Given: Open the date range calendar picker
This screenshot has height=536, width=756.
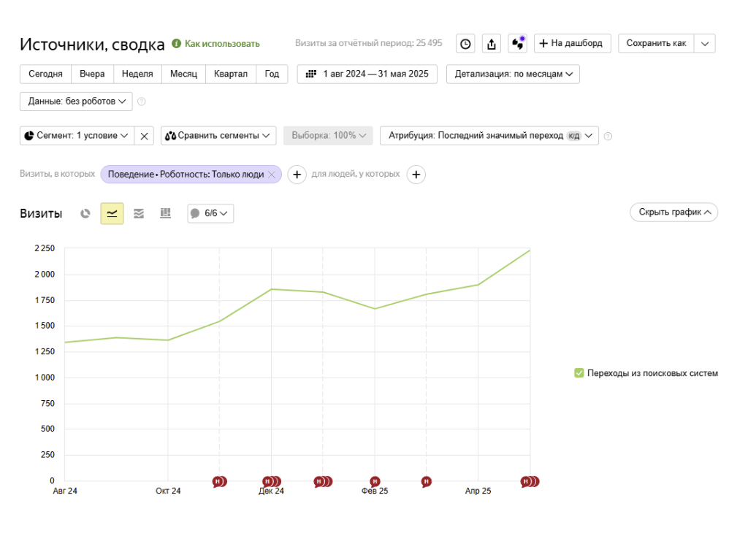Looking at the screenshot, I should [367, 74].
